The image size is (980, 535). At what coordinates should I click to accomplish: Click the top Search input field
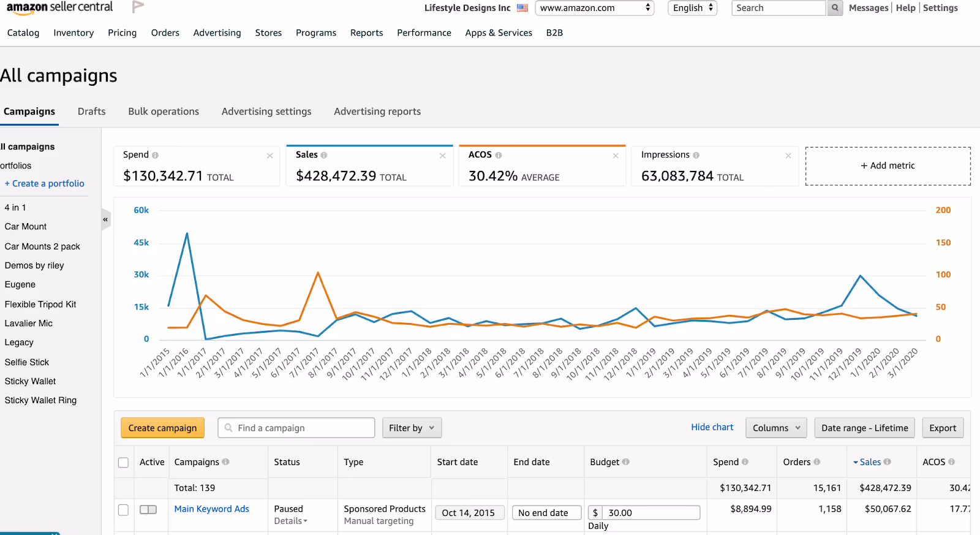click(x=779, y=8)
